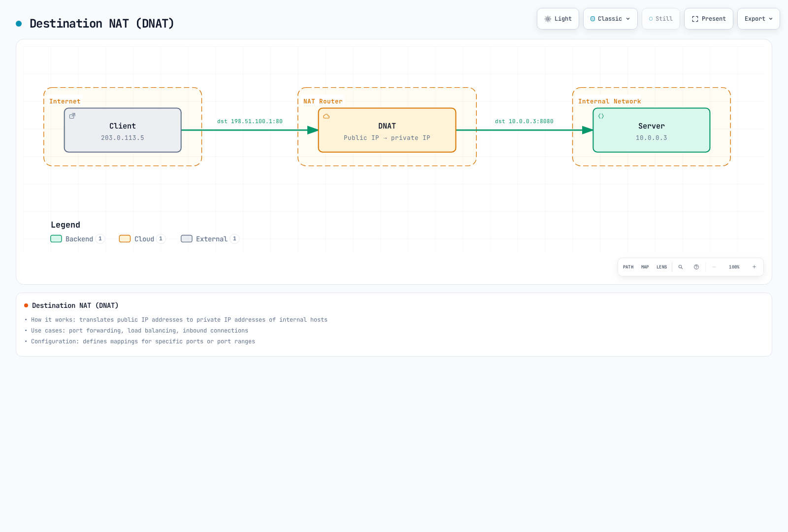
Task: Click the search magnifier icon
Action: point(681,267)
